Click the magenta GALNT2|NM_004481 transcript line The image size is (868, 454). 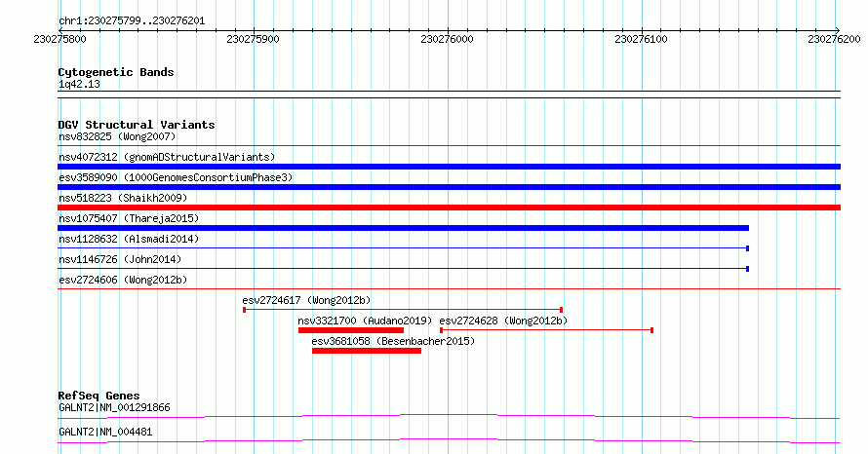pyautogui.click(x=449, y=440)
